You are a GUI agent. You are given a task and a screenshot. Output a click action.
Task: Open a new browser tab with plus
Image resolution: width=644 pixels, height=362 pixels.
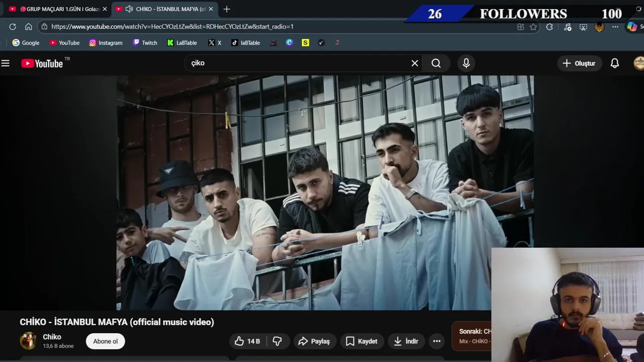click(x=227, y=9)
